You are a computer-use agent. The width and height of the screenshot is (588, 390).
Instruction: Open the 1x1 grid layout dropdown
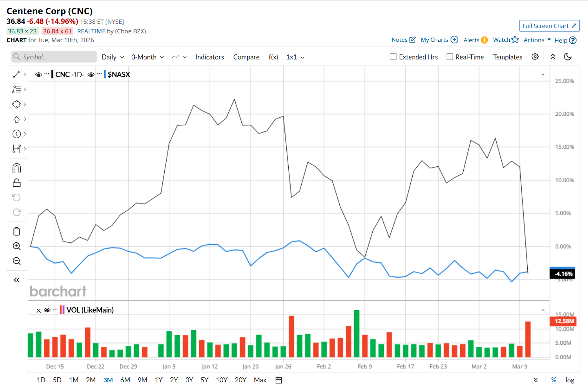tap(296, 57)
